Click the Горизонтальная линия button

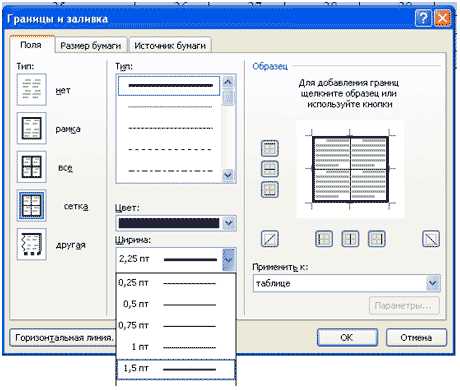coord(63,338)
